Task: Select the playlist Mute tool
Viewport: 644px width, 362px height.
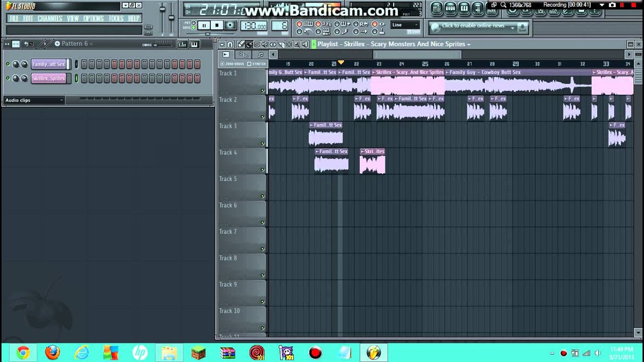Action: pyautogui.click(x=265, y=44)
